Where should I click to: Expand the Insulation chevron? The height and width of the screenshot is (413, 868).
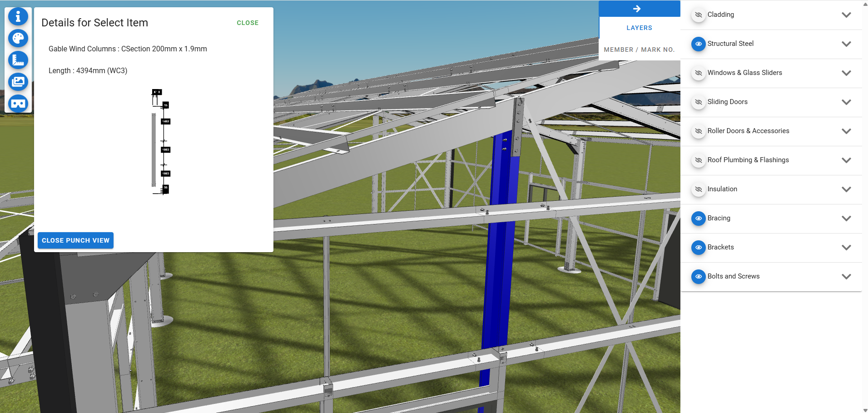(846, 189)
